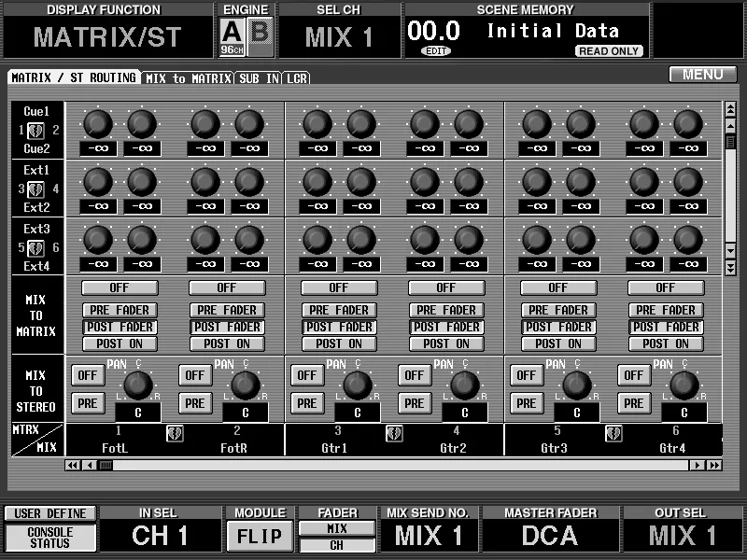Screen dimensions: 747x560
Task: Click the double-up arrow on the vertical scrollbar
Action: [730, 110]
